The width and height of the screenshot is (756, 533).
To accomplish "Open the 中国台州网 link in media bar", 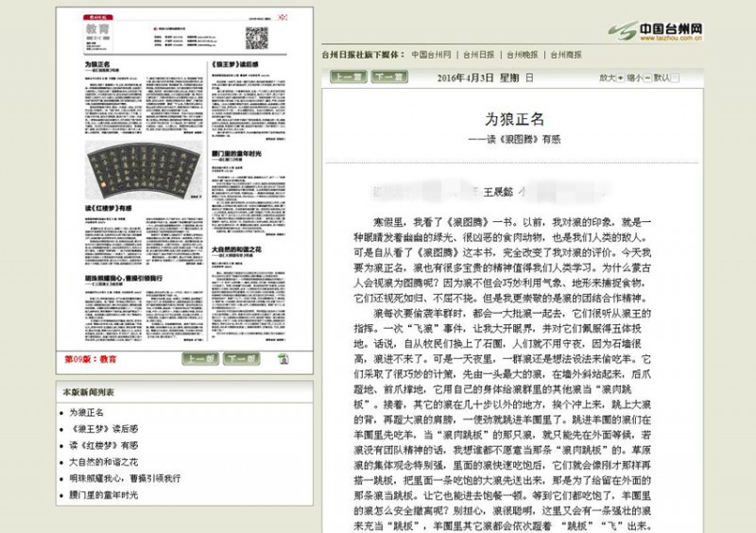I will [x=431, y=55].
